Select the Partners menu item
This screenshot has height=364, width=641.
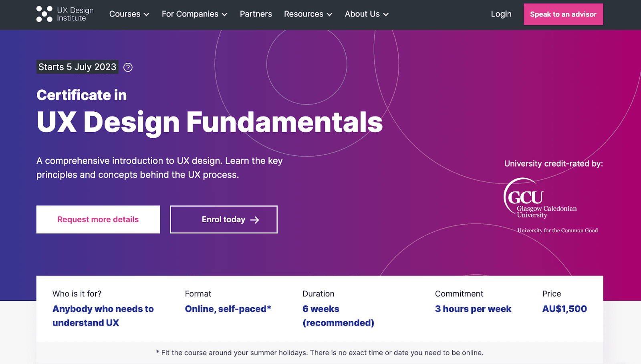pyautogui.click(x=256, y=14)
